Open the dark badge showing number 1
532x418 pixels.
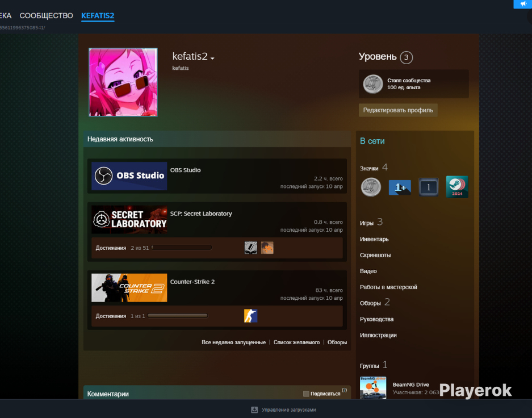pyautogui.click(x=429, y=187)
